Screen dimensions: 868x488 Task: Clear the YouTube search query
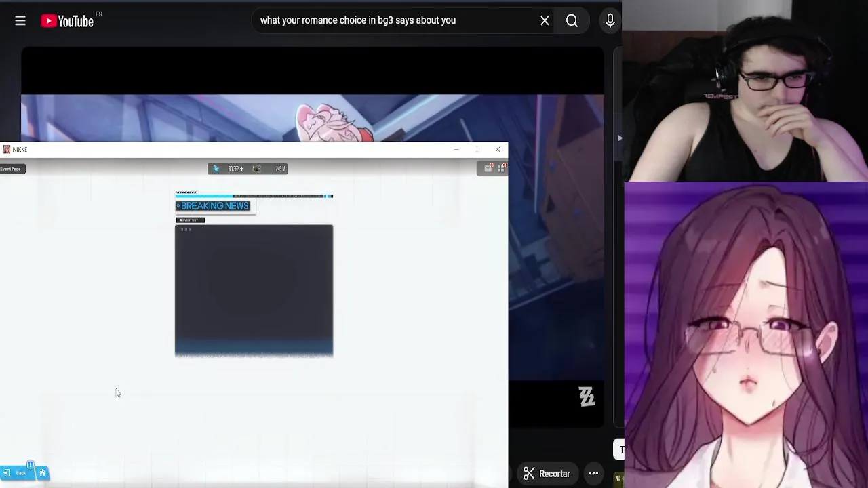(x=545, y=21)
